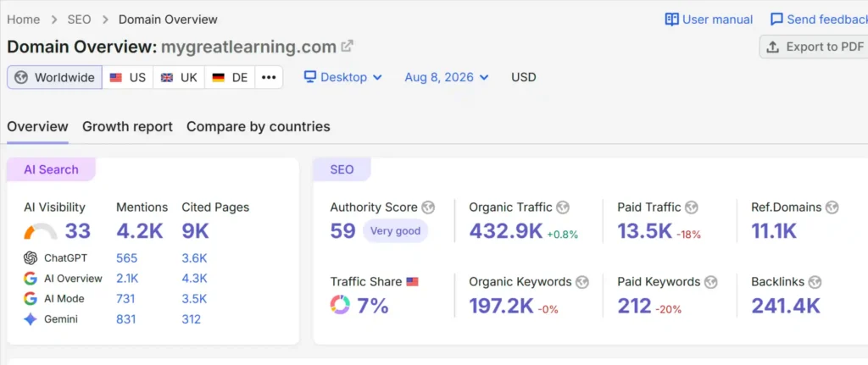Click the User manual book icon
The height and width of the screenshot is (365, 868).
(671, 19)
